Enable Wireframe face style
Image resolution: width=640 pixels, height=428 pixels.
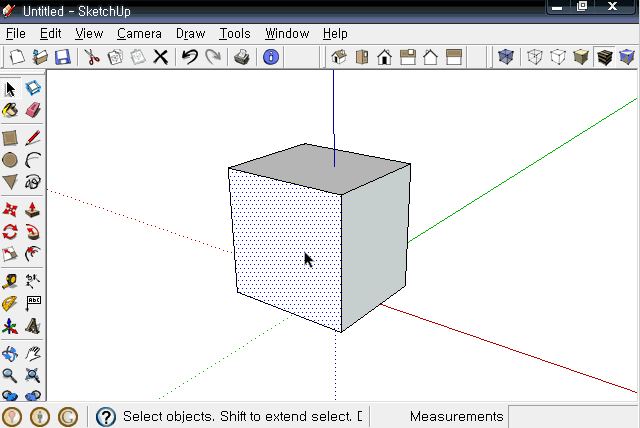pos(535,57)
